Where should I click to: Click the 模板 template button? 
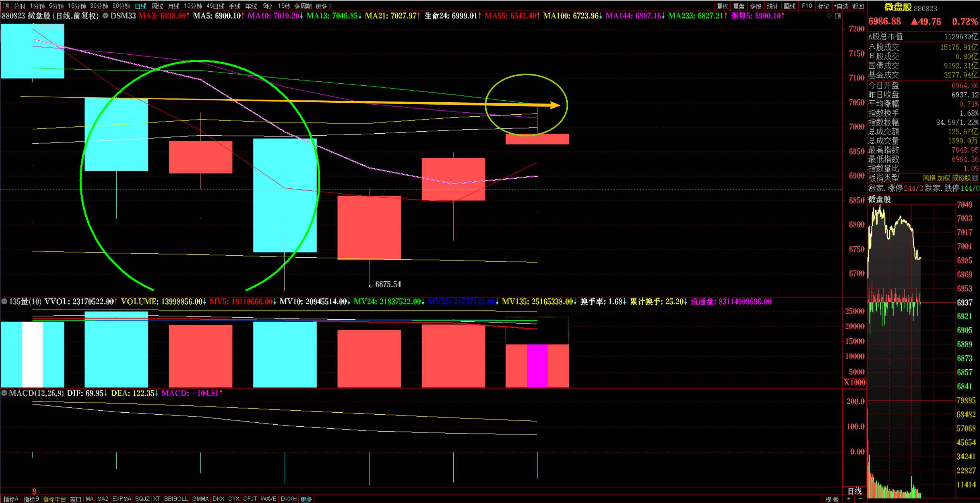832,499
